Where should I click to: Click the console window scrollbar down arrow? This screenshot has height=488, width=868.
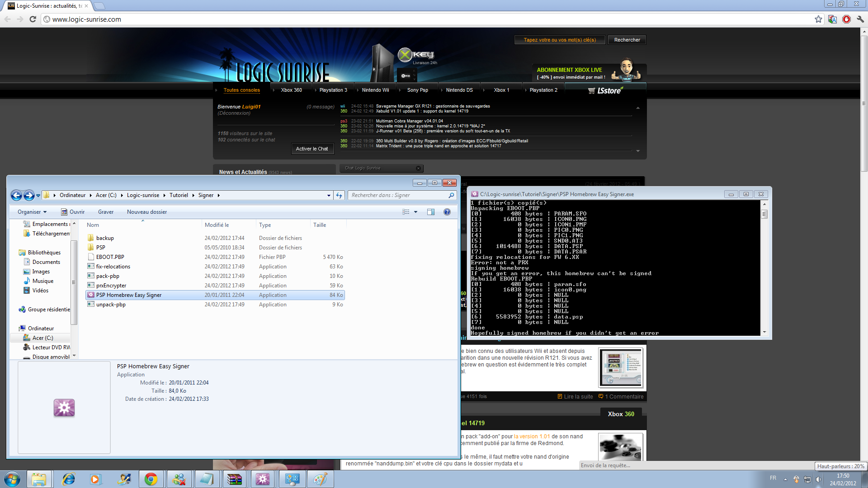click(x=764, y=332)
